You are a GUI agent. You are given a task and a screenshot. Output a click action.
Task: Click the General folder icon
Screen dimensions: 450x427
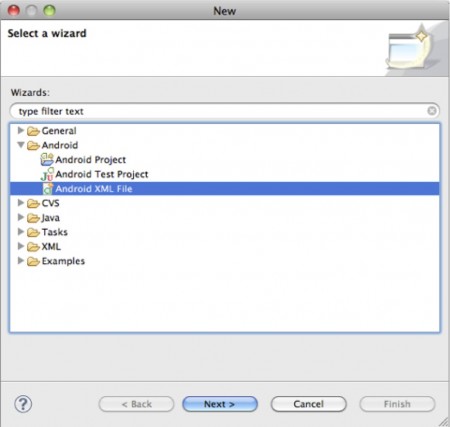(33, 131)
